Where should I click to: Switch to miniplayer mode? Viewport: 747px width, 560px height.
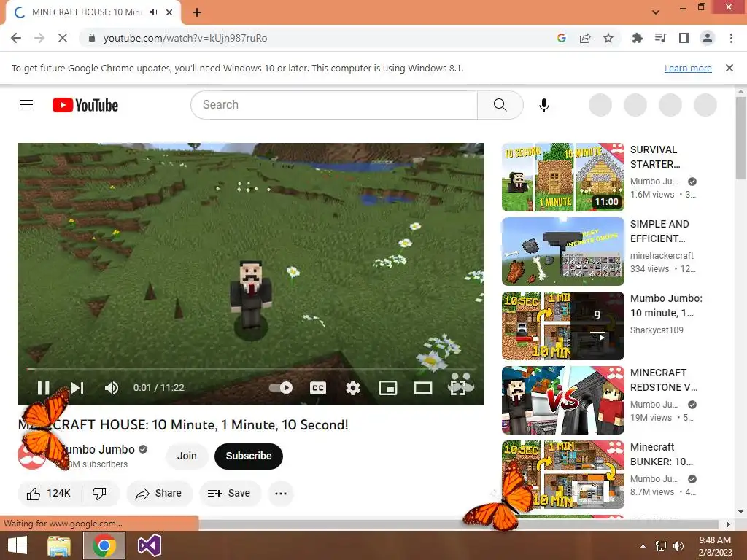pyautogui.click(x=388, y=388)
